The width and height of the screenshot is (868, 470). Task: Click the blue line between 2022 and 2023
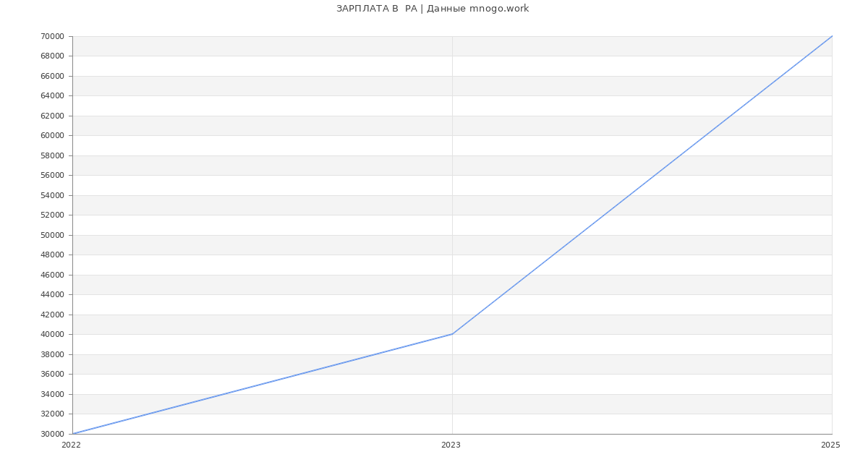(263, 384)
